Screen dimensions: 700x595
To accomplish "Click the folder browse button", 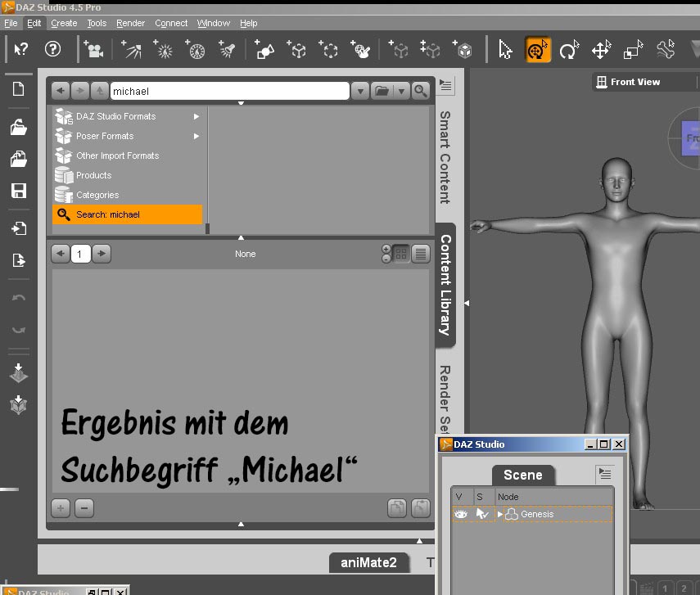I will [x=382, y=92].
